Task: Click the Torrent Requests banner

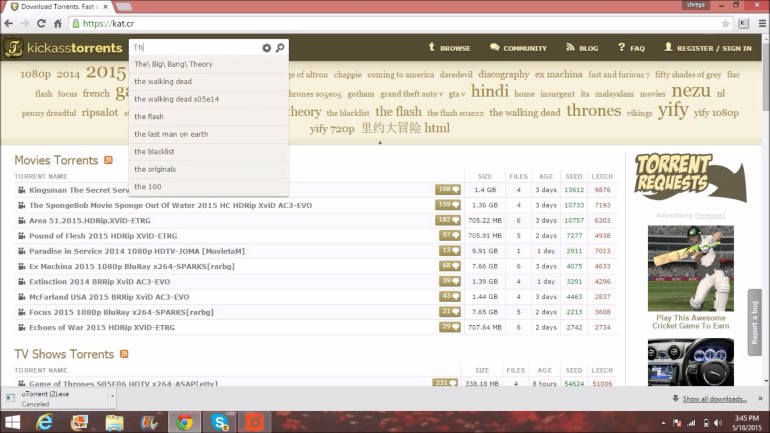Action: [690, 178]
